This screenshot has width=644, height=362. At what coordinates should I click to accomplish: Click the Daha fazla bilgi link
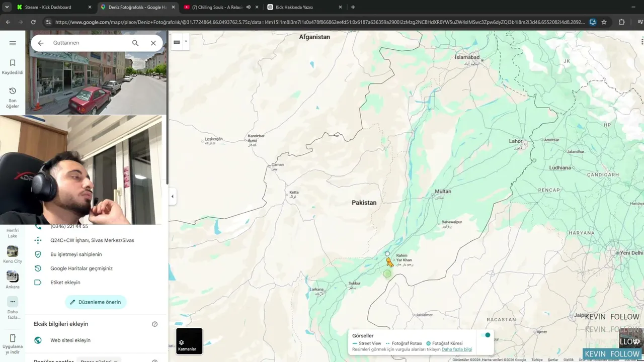(x=457, y=349)
